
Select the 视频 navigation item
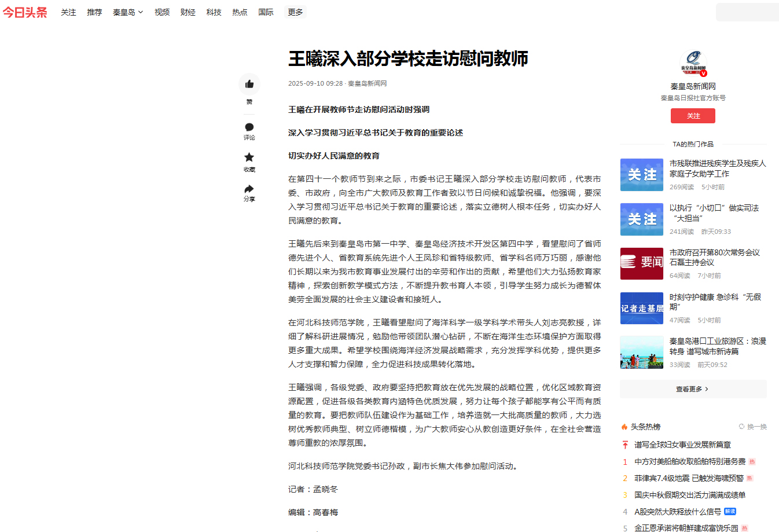162,12
